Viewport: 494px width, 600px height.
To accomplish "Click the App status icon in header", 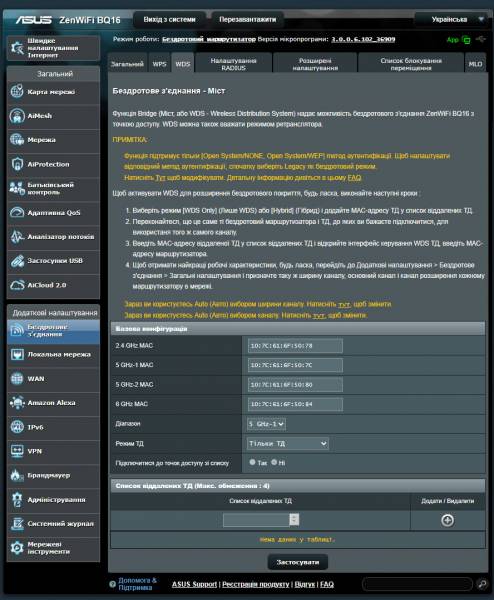I will click(466, 39).
